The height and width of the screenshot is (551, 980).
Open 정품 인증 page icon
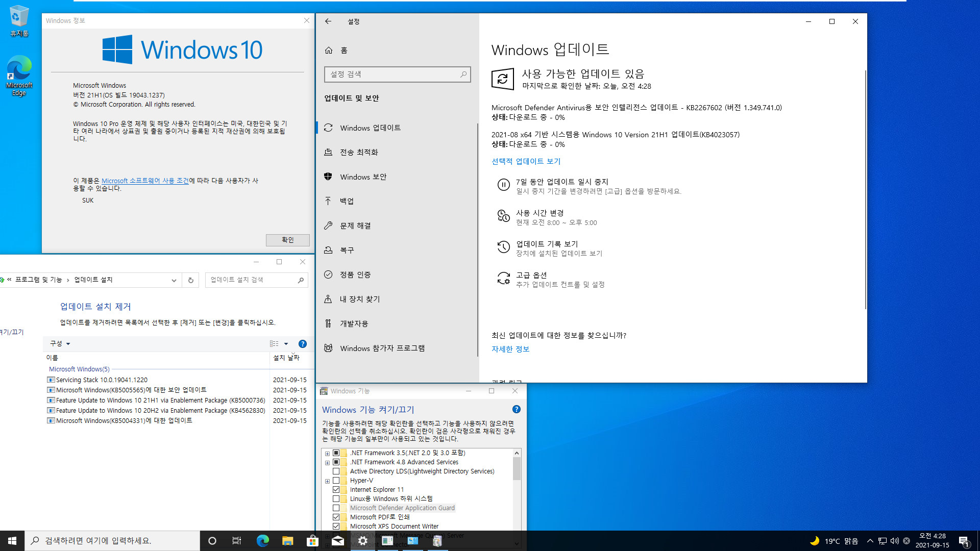pyautogui.click(x=328, y=274)
